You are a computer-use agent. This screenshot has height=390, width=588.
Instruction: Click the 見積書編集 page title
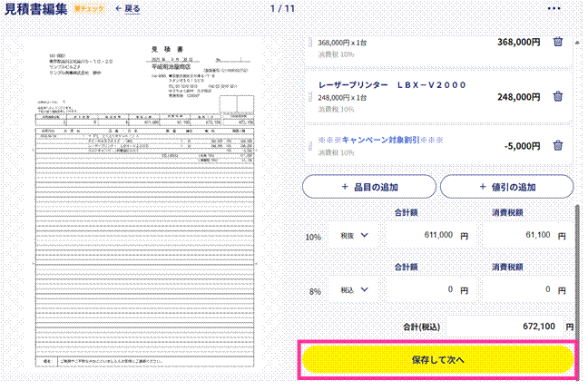(x=36, y=9)
